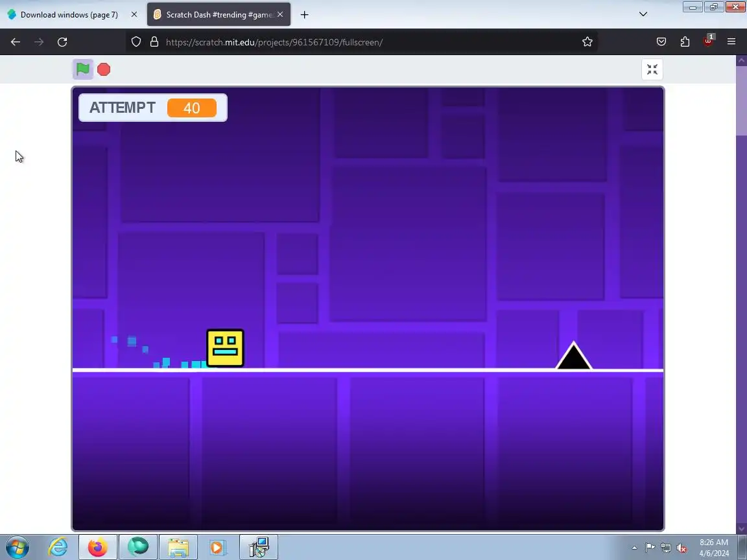The width and height of the screenshot is (747, 560).
Task: Switch to the Download windows (page 7) tab
Action: tap(69, 15)
